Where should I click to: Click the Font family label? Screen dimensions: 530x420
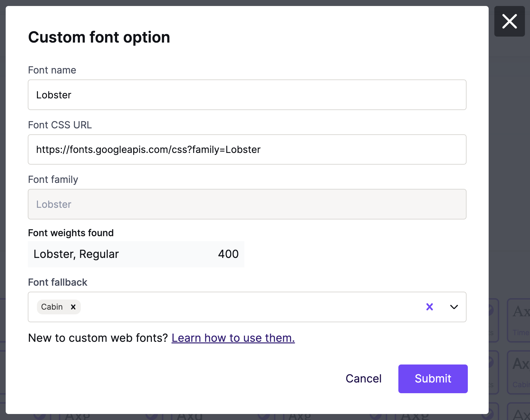click(53, 179)
